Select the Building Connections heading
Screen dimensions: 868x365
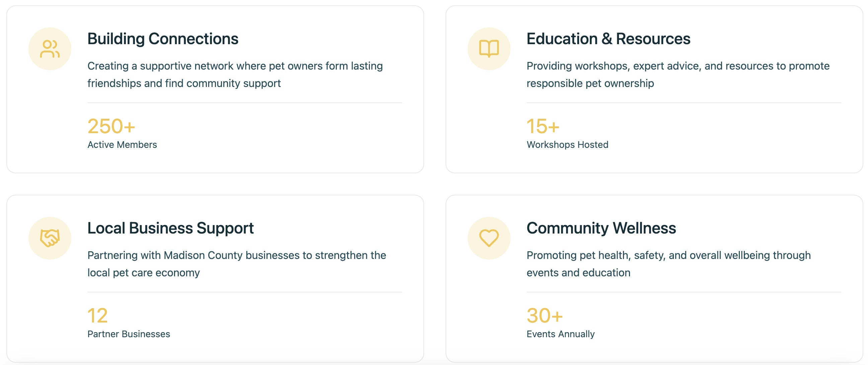point(163,39)
